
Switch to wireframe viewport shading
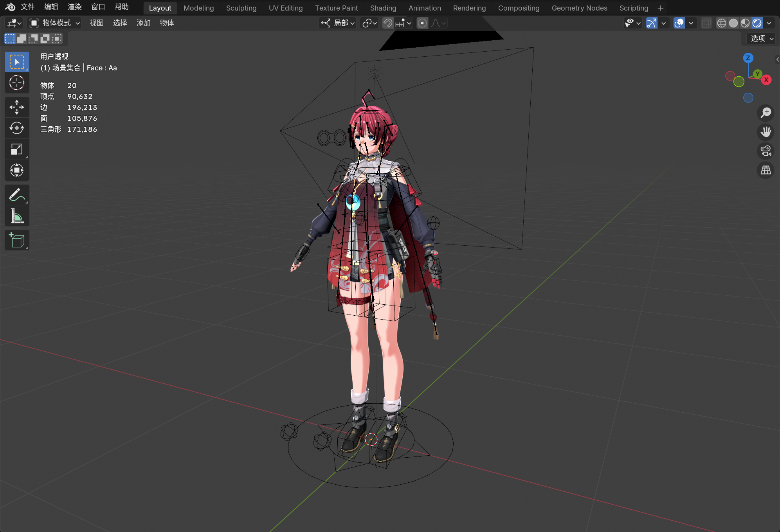721,23
